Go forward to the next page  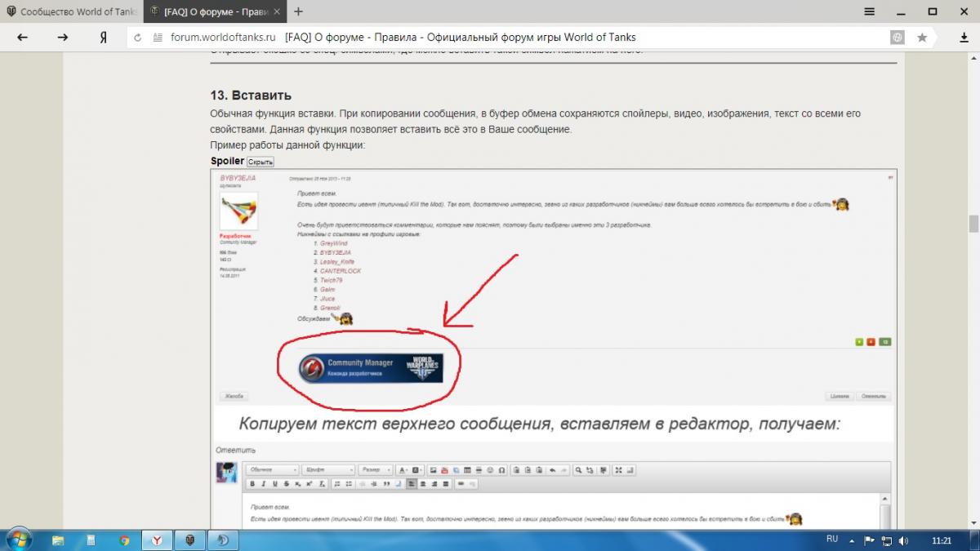coord(63,37)
